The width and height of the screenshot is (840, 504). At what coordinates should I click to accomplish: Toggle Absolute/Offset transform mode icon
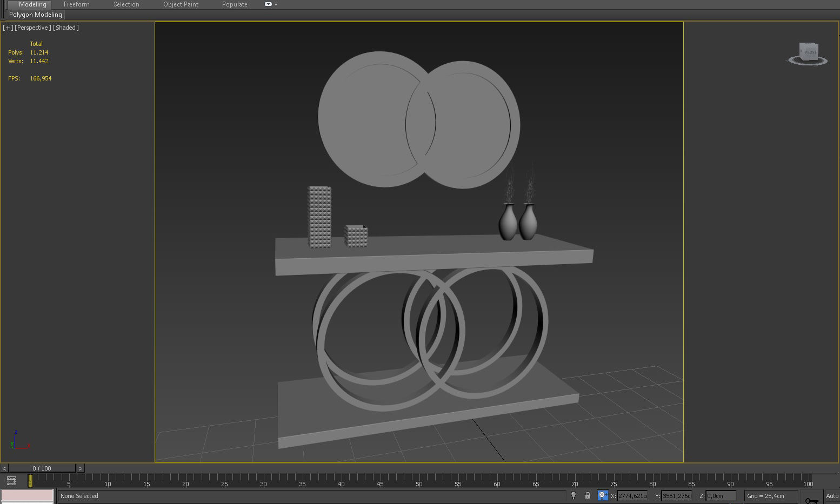coord(602,495)
